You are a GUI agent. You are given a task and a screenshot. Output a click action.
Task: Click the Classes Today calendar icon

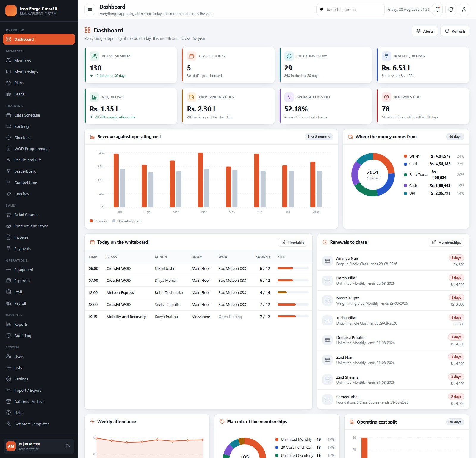click(x=192, y=56)
